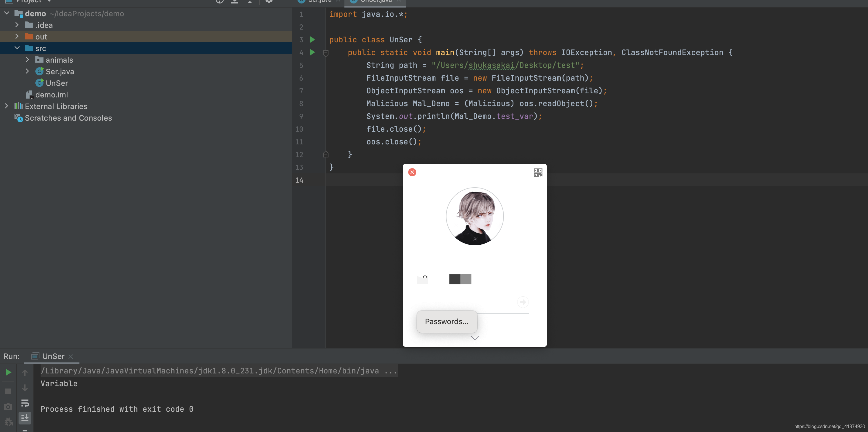Toggle Scroll to End in Run console

[x=25, y=418]
